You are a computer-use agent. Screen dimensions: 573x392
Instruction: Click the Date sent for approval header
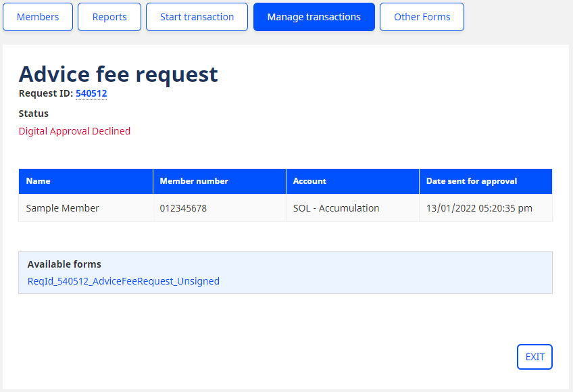(x=469, y=181)
